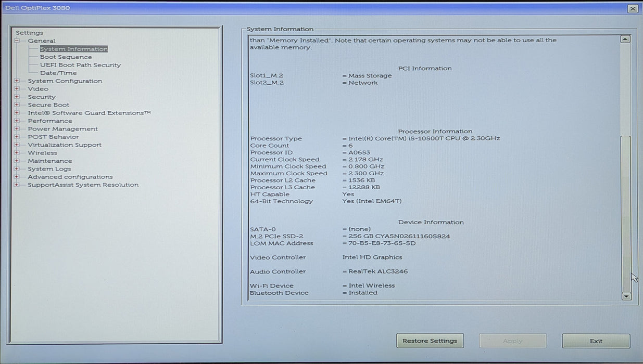Screen dimensions: 643x364
Task: Close the BIOS setup window
Action: click(x=633, y=8)
